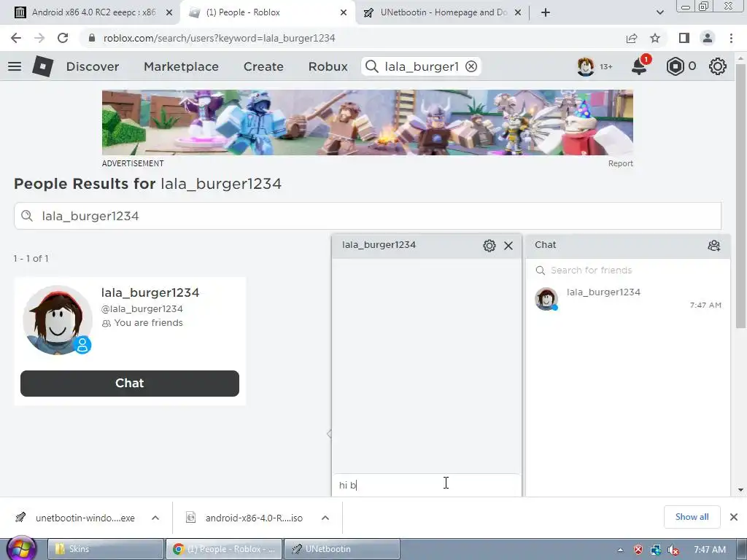Screen dimensions: 747x560
Task: Close the UNetbootin browser tab
Action: click(x=518, y=13)
